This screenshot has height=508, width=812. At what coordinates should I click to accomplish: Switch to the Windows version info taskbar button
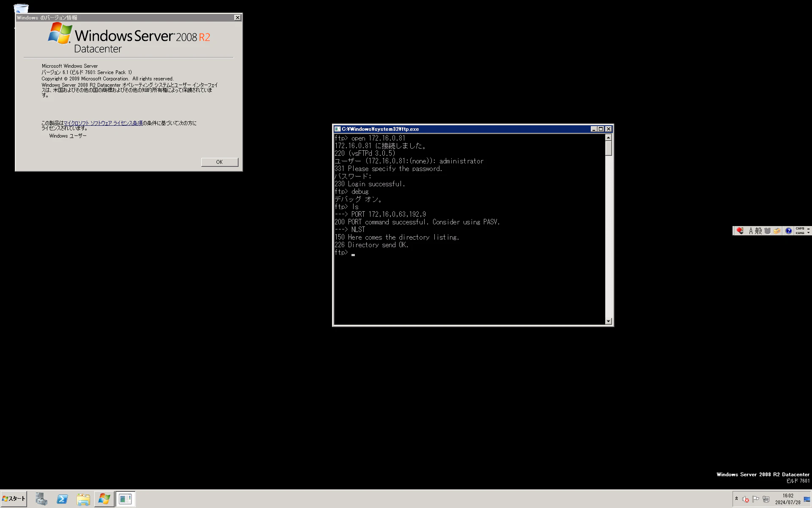click(x=104, y=499)
